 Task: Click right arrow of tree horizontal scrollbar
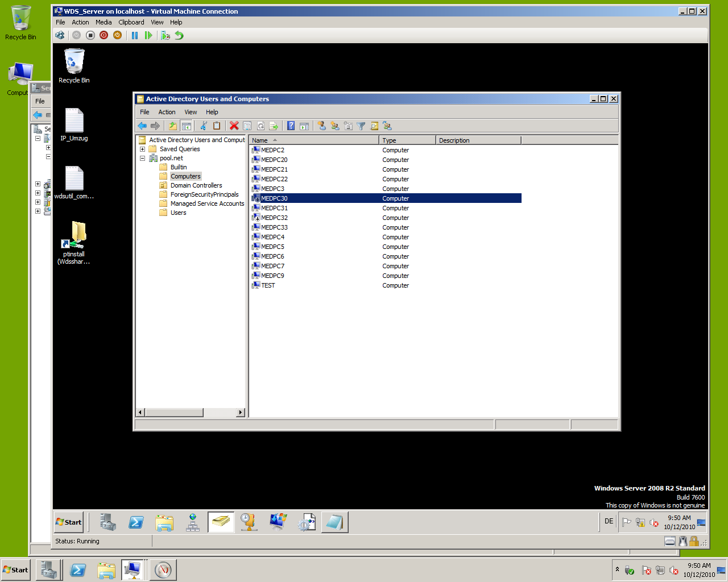click(241, 413)
